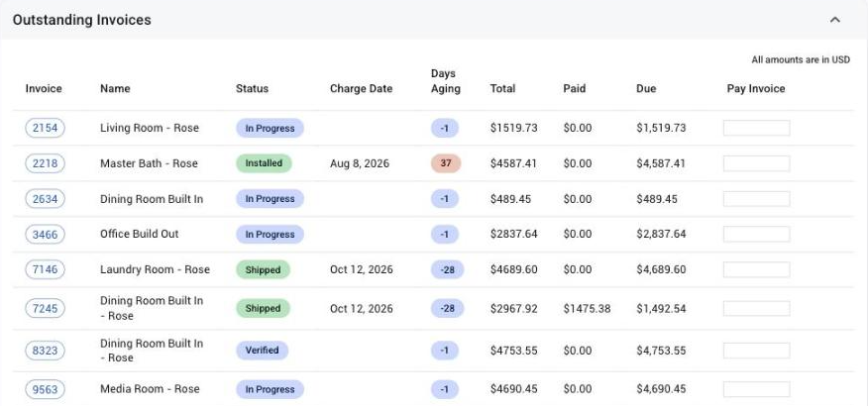
Task: Open invoice 7146 link
Action: point(45,269)
